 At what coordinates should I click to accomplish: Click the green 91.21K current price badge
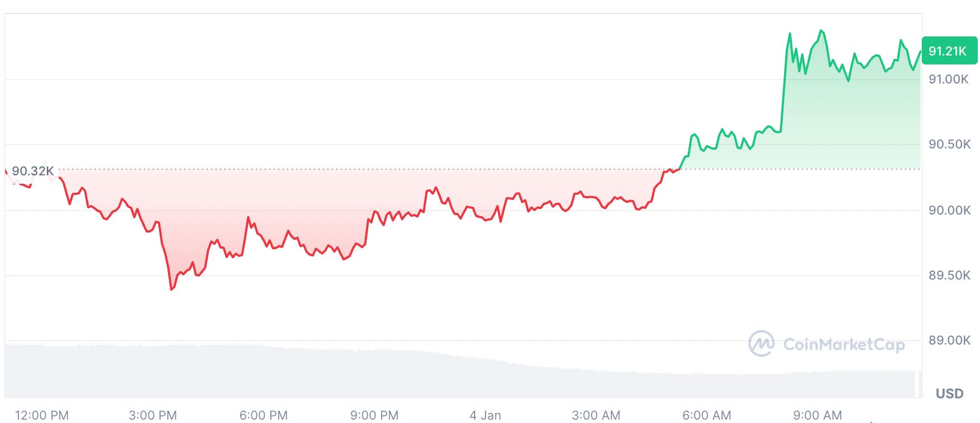pyautogui.click(x=948, y=51)
